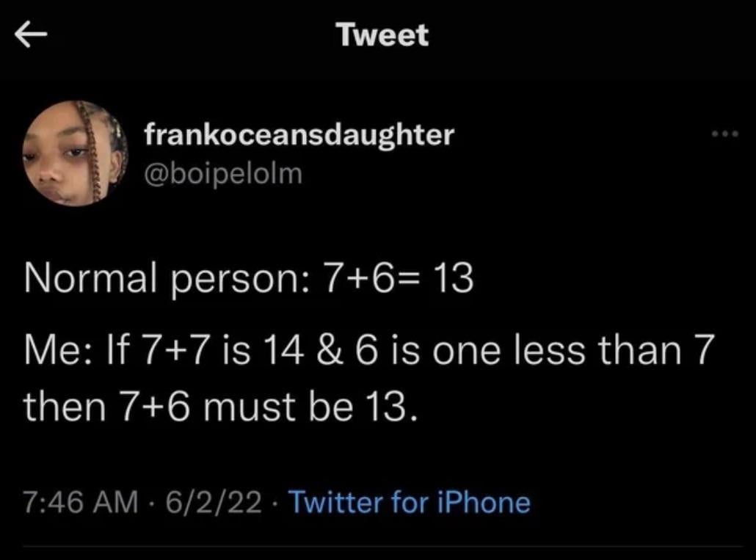The image size is (756, 560).
Task: Click the 7:46 AM timestamp
Action: (x=81, y=503)
